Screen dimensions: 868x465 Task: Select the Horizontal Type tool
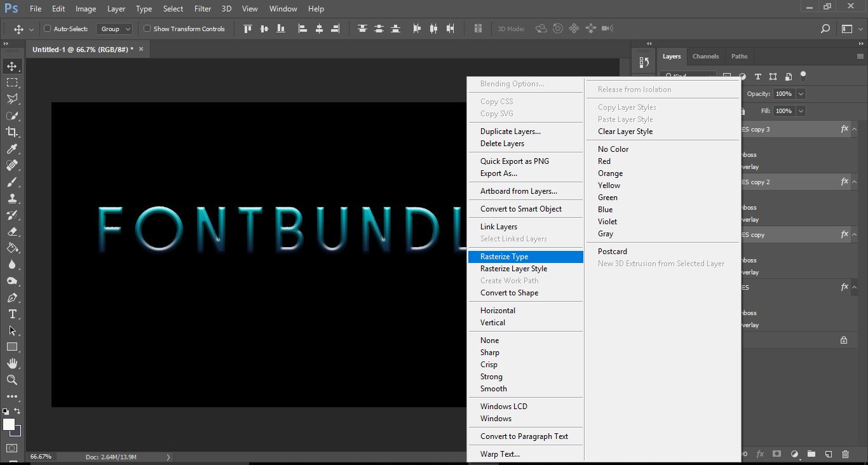pos(12,314)
